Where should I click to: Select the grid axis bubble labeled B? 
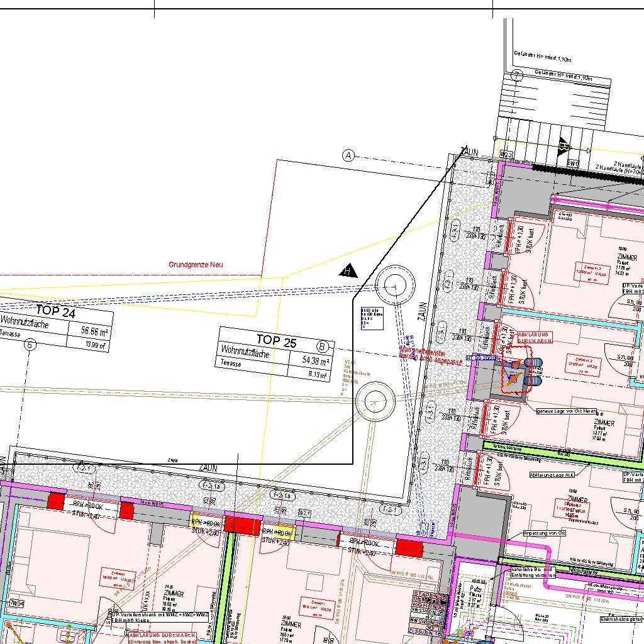click(x=323, y=346)
